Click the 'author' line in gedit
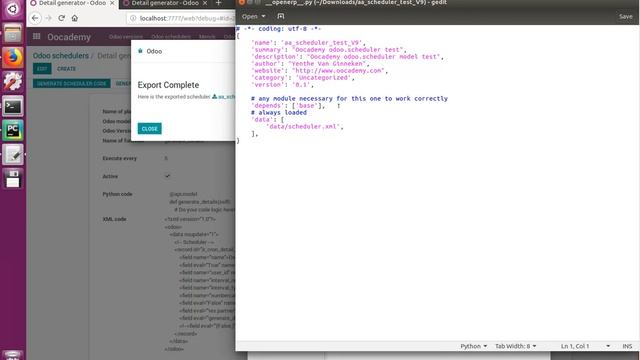 [310, 64]
